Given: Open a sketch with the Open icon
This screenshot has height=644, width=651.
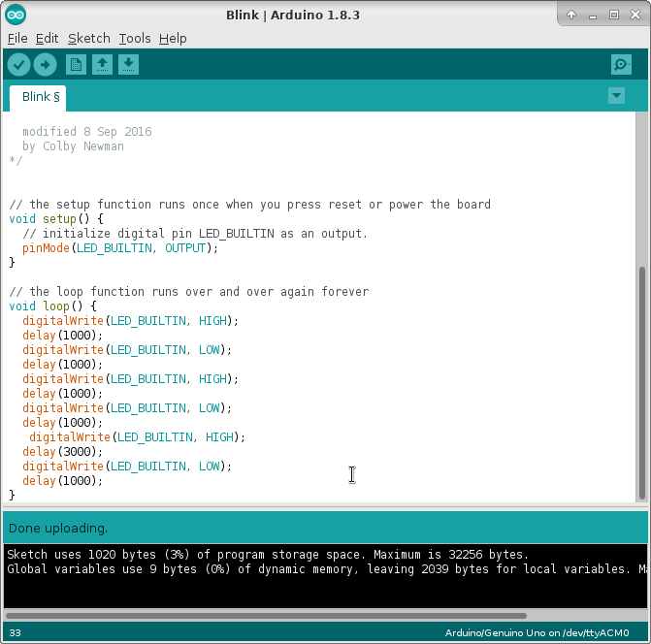Looking at the screenshot, I should tap(102, 65).
